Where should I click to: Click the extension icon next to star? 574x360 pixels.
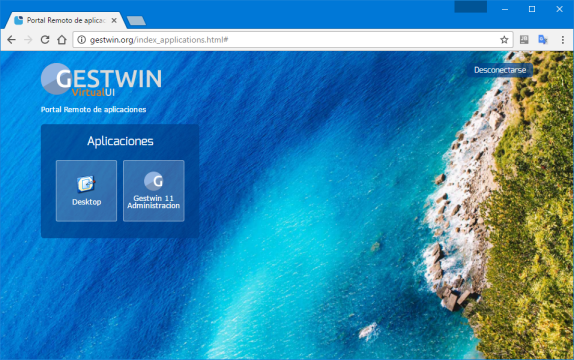click(x=524, y=40)
